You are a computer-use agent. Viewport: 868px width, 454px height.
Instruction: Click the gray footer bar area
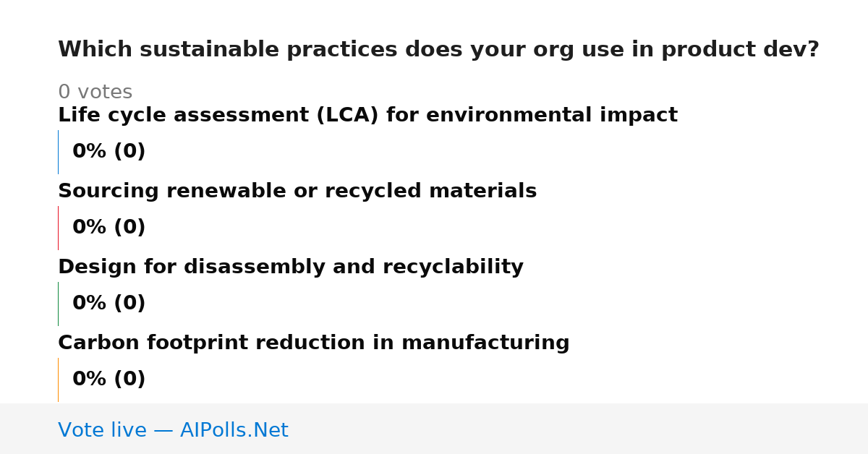click(434, 429)
